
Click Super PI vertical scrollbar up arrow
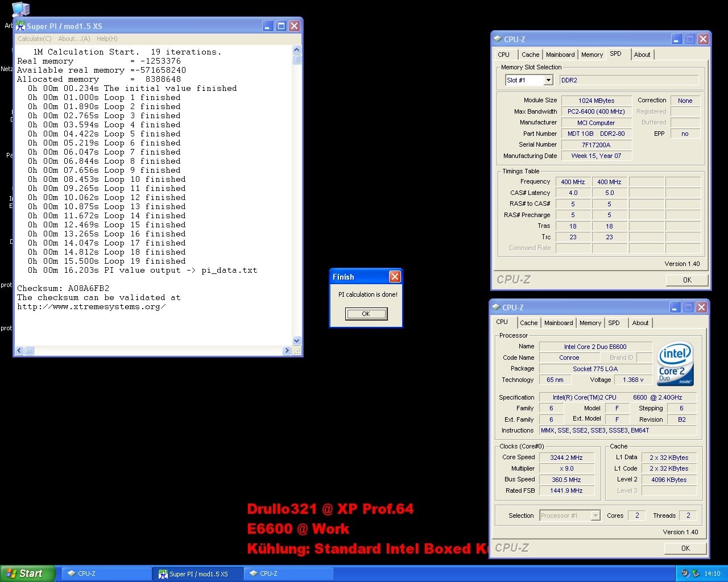[x=296, y=50]
